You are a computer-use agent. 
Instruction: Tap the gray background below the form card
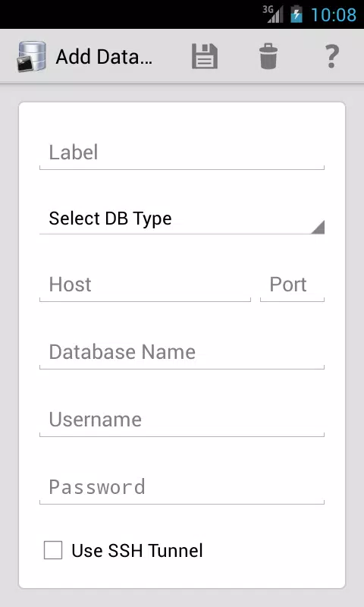(182, 598)
